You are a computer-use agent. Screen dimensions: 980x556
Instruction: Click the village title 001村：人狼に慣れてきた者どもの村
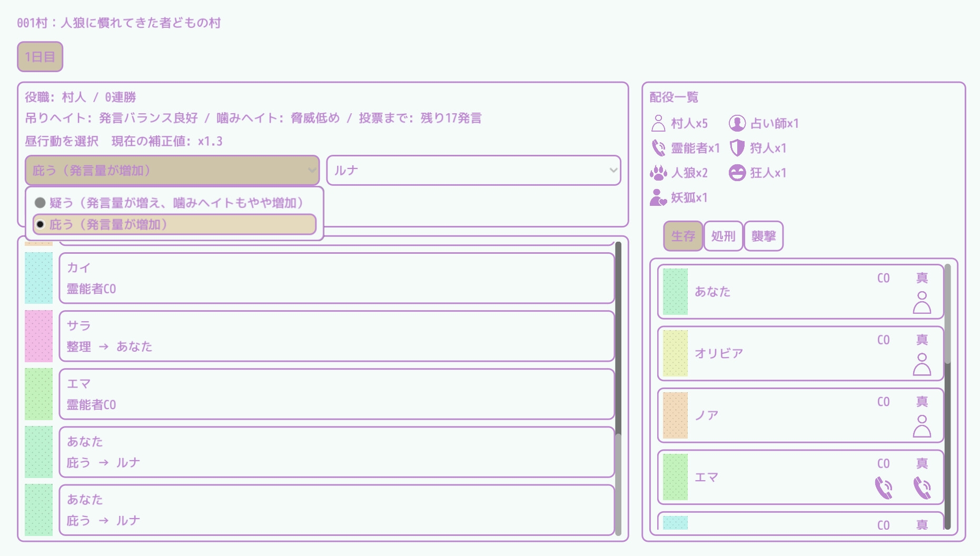(118, 23)
